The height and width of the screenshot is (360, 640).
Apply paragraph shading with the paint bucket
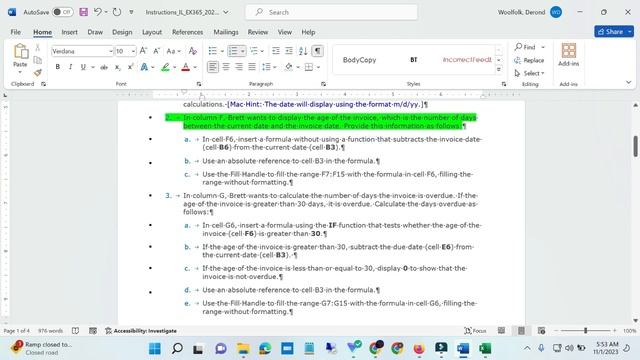[289, 67]
